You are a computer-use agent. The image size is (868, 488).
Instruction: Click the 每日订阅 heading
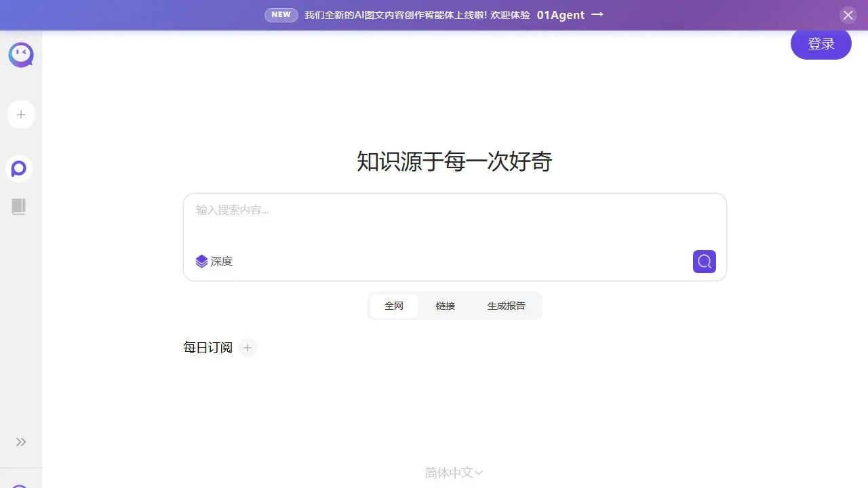208,348
